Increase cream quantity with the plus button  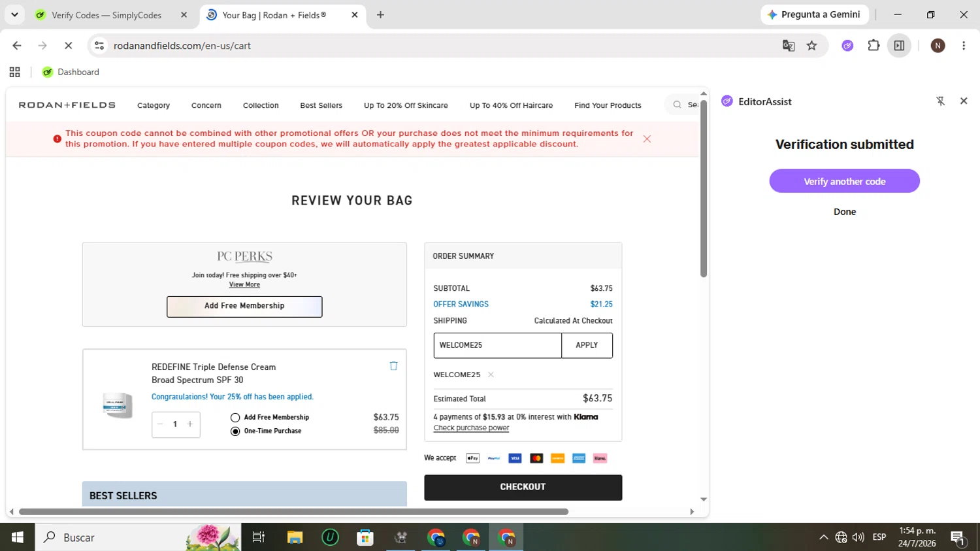click(190, 424)
